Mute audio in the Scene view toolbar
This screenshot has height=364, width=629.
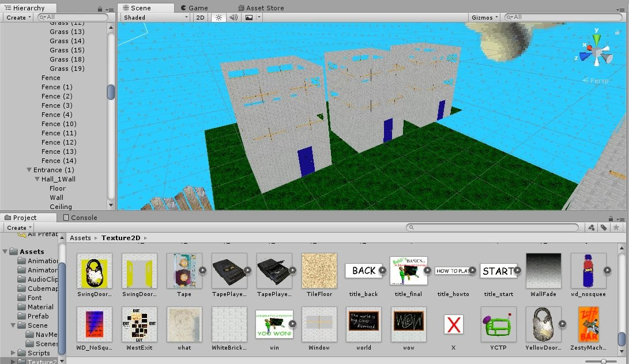point(234,17)
